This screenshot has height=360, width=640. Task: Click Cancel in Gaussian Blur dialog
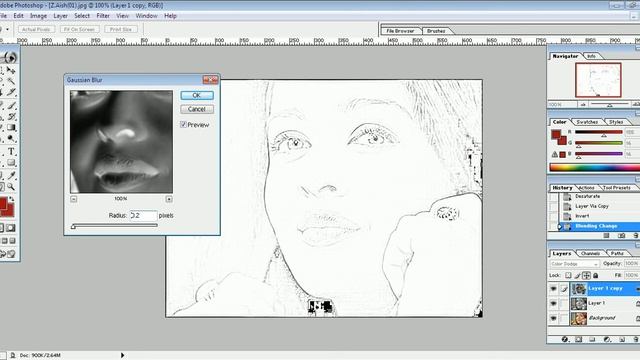pyautogui.click(x=197, y=109)
